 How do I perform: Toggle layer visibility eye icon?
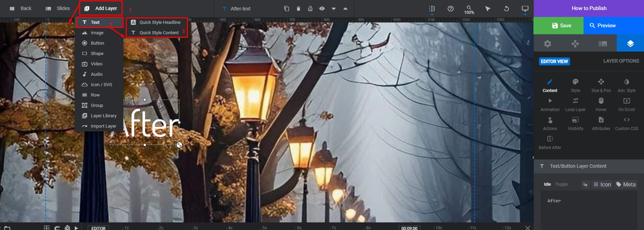pos(322,8)
